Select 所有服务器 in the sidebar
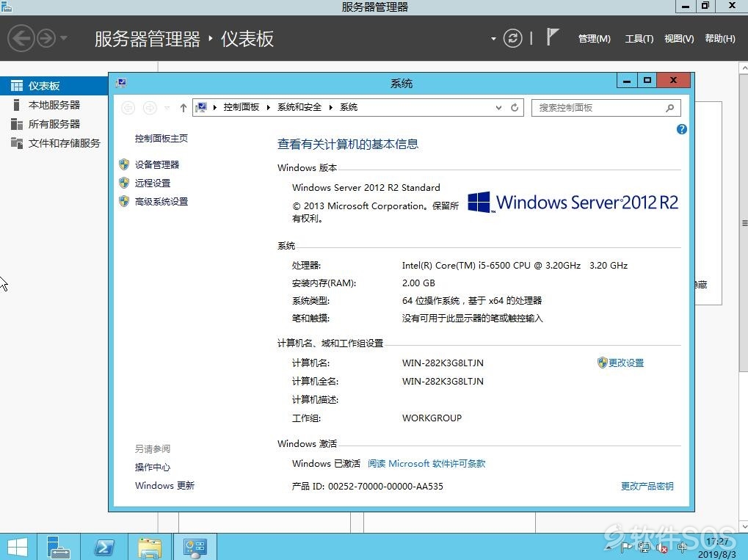This screenshot has width=748, height=560. (x=54, y=124)
